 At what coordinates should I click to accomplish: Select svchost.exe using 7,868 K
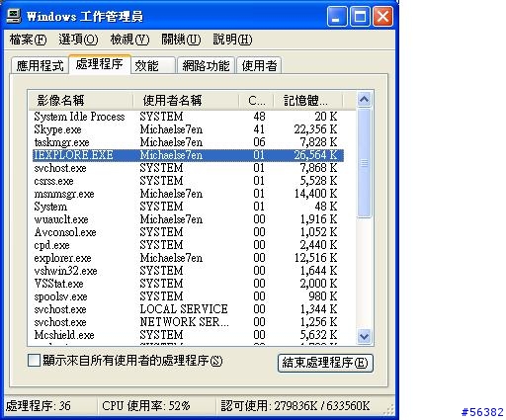pos(188,168)
